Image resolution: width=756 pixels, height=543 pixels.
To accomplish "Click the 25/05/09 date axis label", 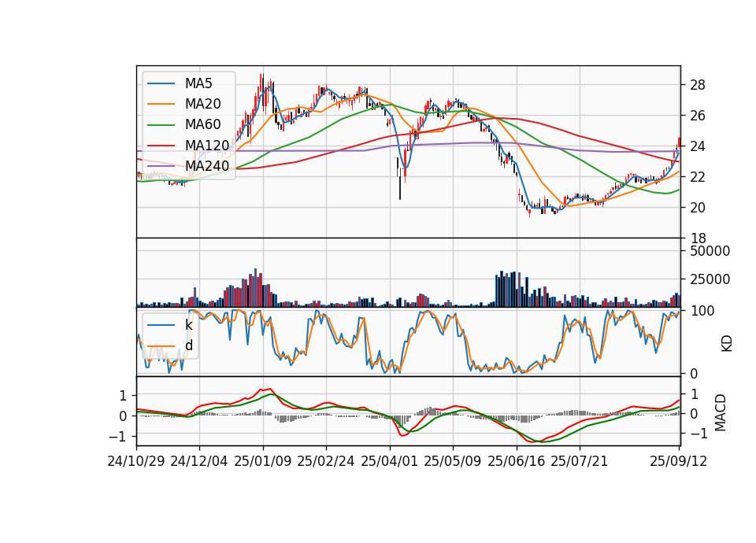I will (x=453, y=461).
